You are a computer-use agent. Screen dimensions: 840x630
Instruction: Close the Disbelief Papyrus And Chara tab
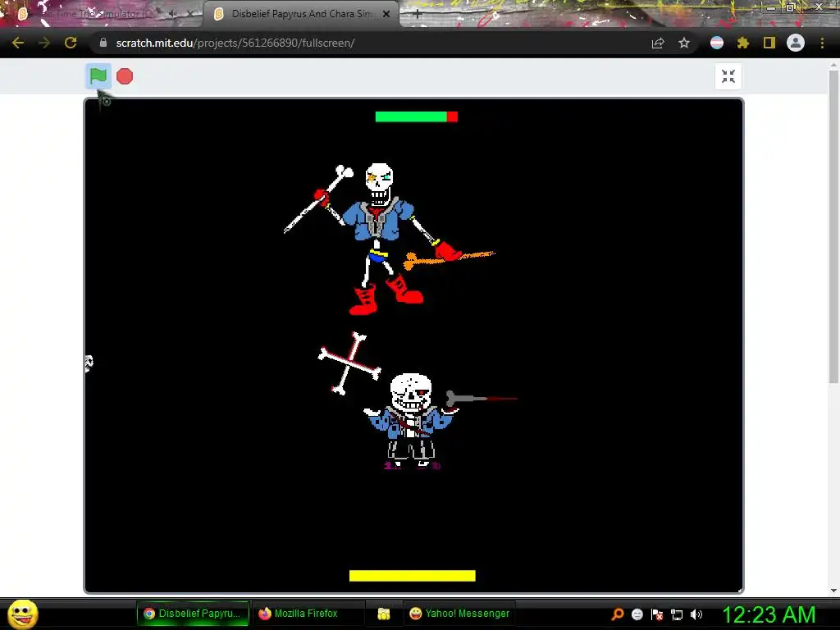(x=386, y=14)
